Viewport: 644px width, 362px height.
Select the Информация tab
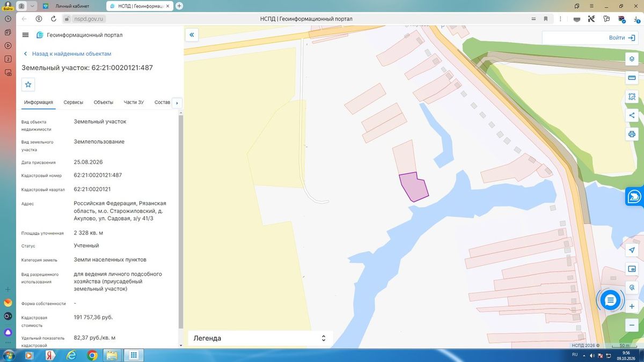click(x=38, y=102)
